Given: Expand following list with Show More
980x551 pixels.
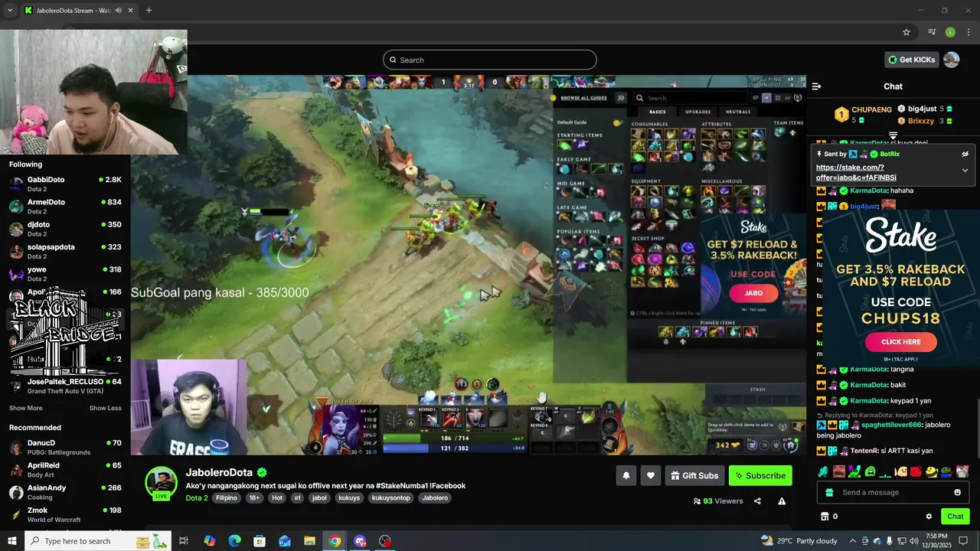Looking at the screenshot, I should (26, 408).
